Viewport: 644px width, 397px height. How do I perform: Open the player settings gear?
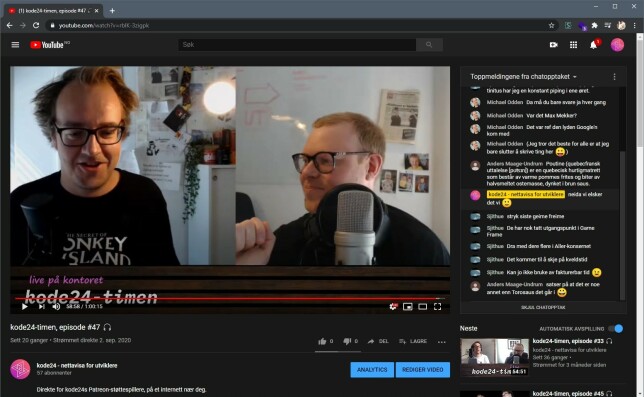click(393, 307)
